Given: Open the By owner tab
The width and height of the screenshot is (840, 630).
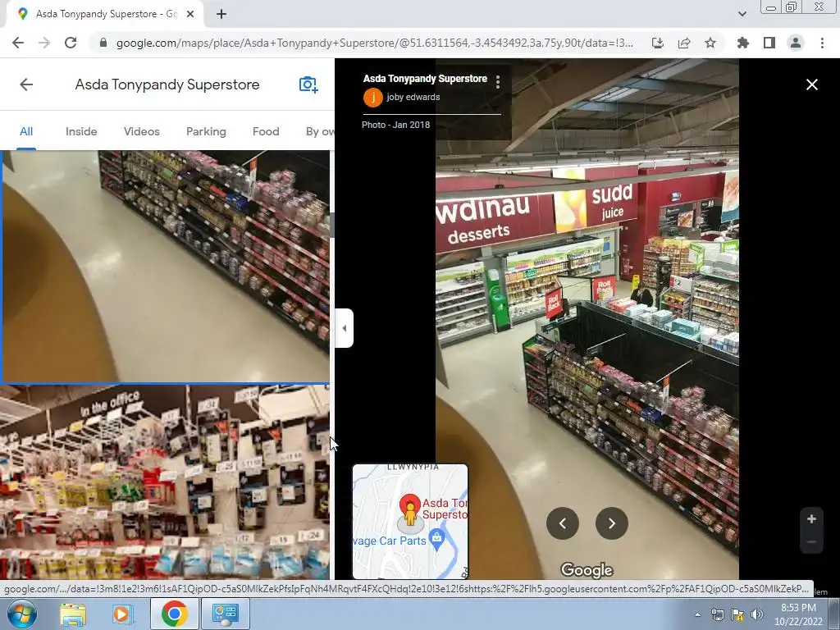Looking at the screenshot, I should [319, 131].
